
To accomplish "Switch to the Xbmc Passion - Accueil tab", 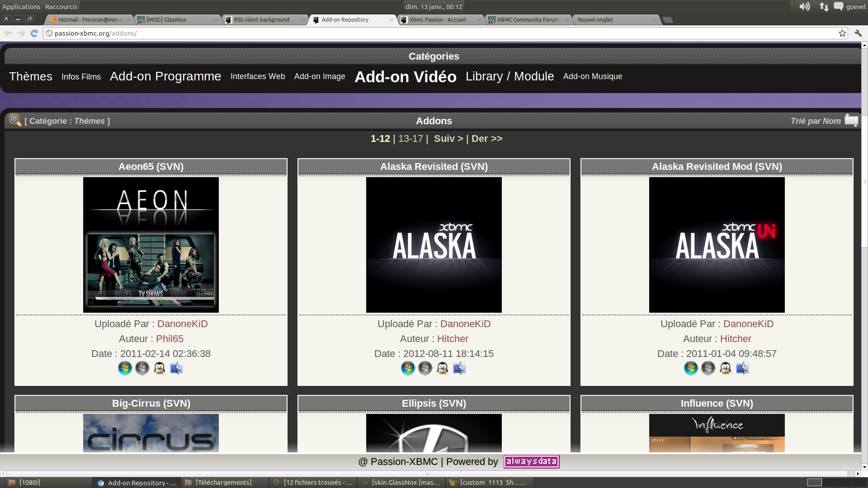I will coord(437,19).
